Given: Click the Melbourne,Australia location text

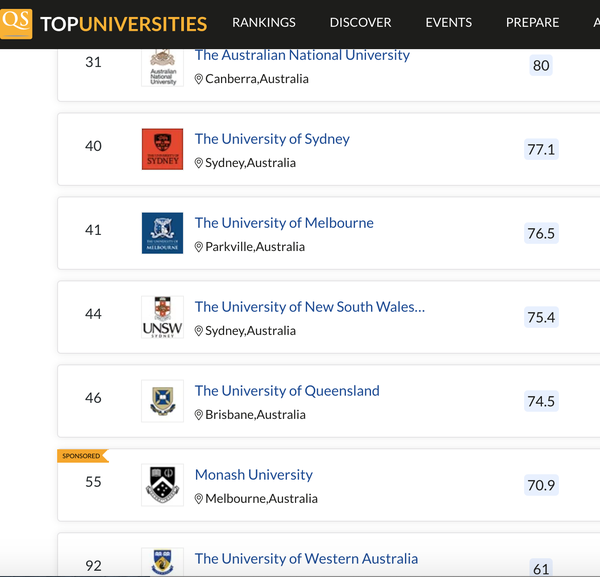Looking at the screenshot, I should coord(261,499).
